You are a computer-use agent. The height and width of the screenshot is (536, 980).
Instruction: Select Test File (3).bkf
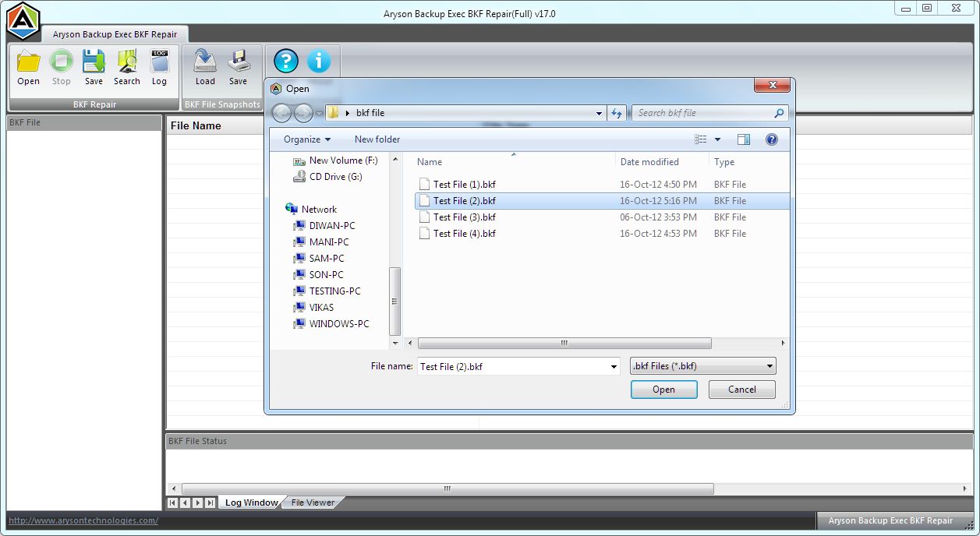click(x=602, y=217)
